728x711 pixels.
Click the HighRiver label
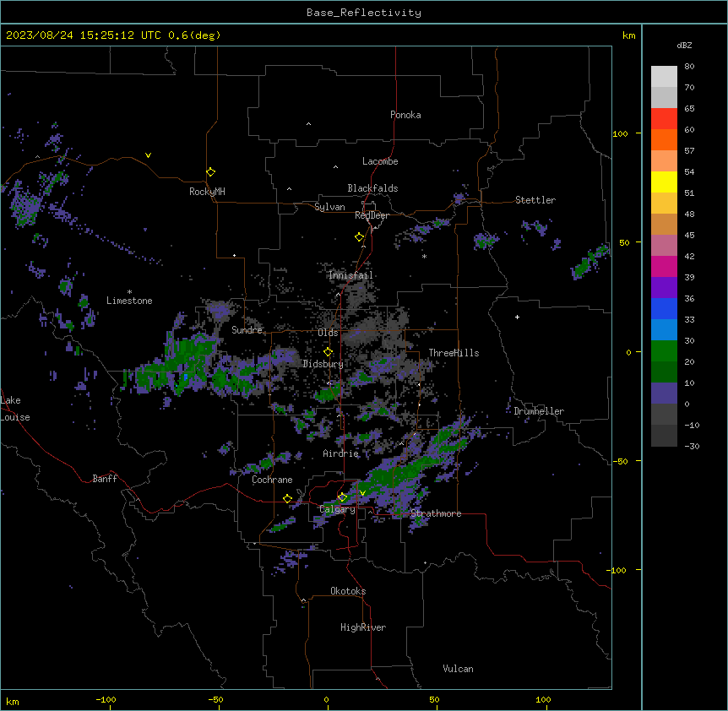click(x=363, y=627)
